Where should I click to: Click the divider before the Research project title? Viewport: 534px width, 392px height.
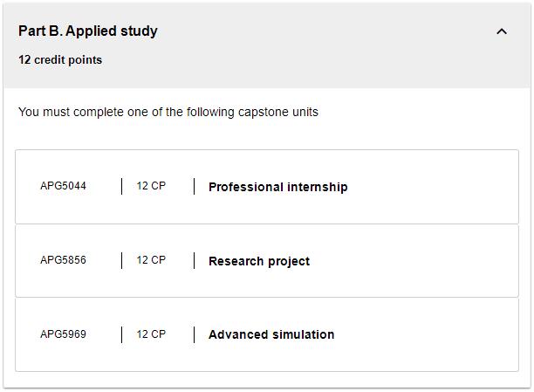[x=195, y=260]
